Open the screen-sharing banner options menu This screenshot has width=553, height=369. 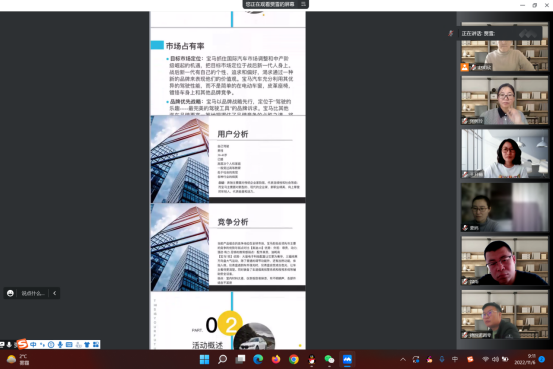pos(303,4)
